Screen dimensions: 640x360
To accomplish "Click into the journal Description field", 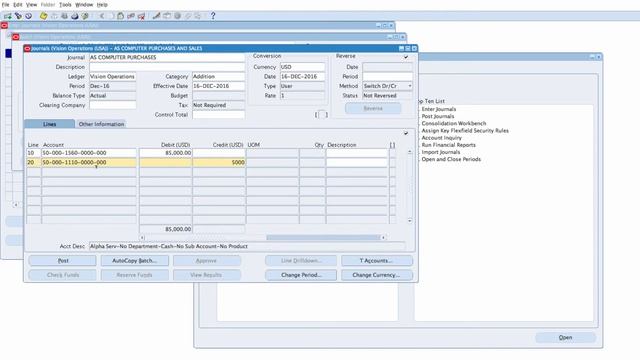I will point(167,67).
